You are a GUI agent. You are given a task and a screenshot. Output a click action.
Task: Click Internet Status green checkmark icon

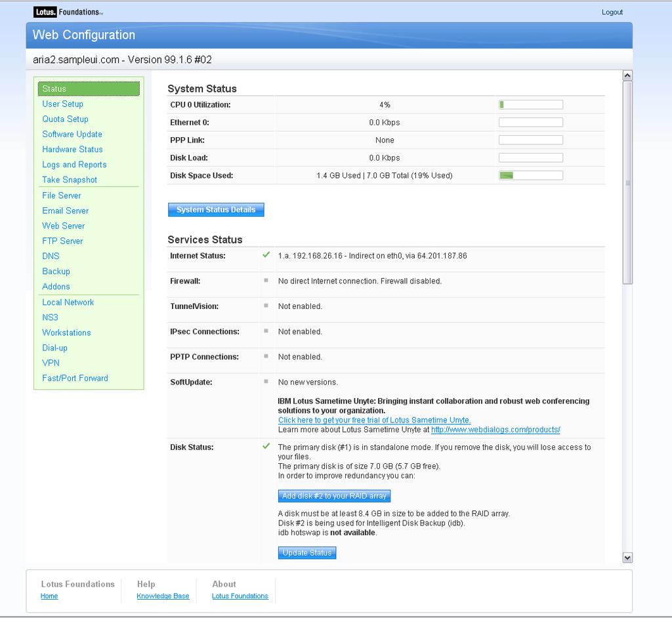(266, 255)
